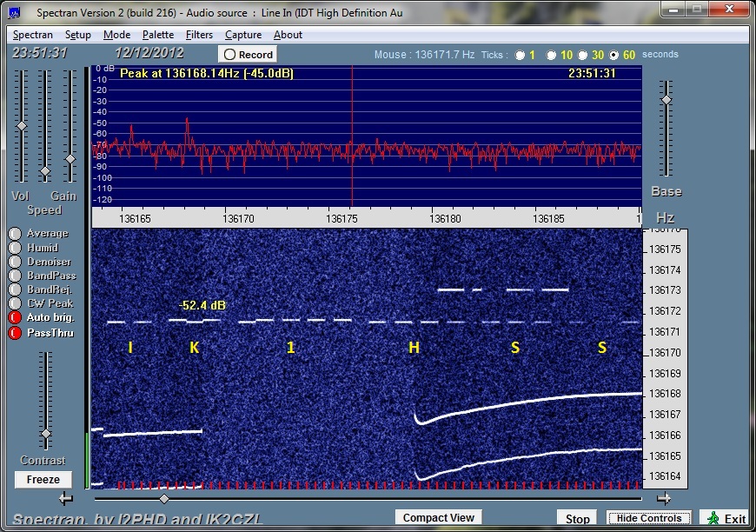The width and height of the screenshot is (756, 532).
Task: Open the Mode menu
Action: pyautogui.click(x=116, y=35)
